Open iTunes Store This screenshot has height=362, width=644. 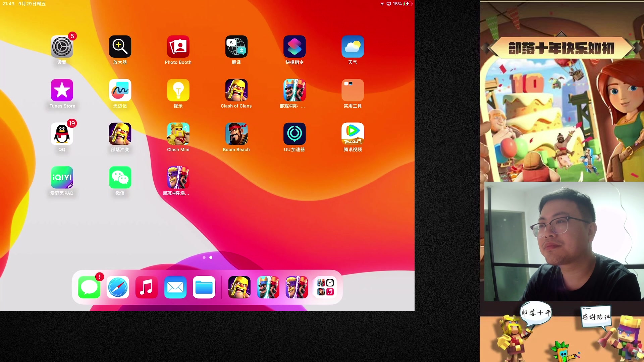(x=62, y=90)
